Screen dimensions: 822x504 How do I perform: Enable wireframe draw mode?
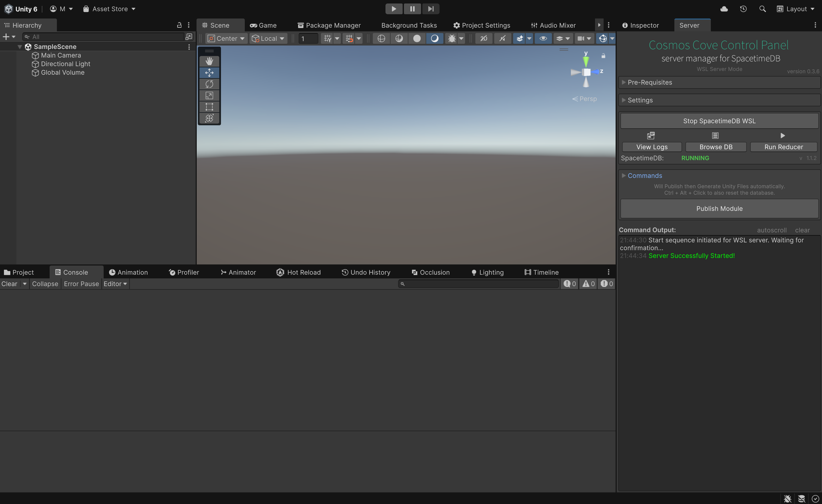(381, 38)
